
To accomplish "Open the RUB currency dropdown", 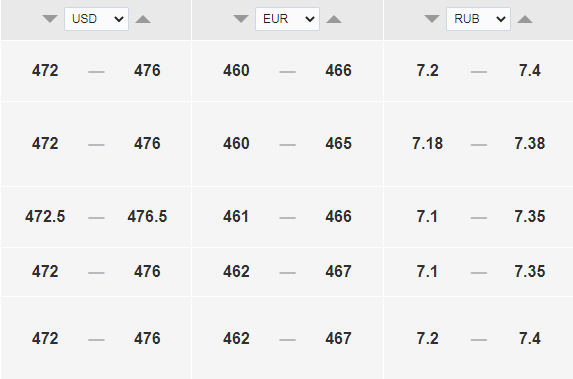I will [478, 19].
